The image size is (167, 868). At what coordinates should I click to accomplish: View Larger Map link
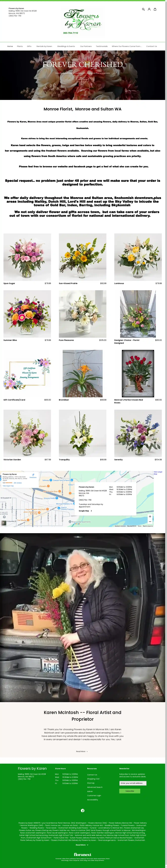point(158,473)
